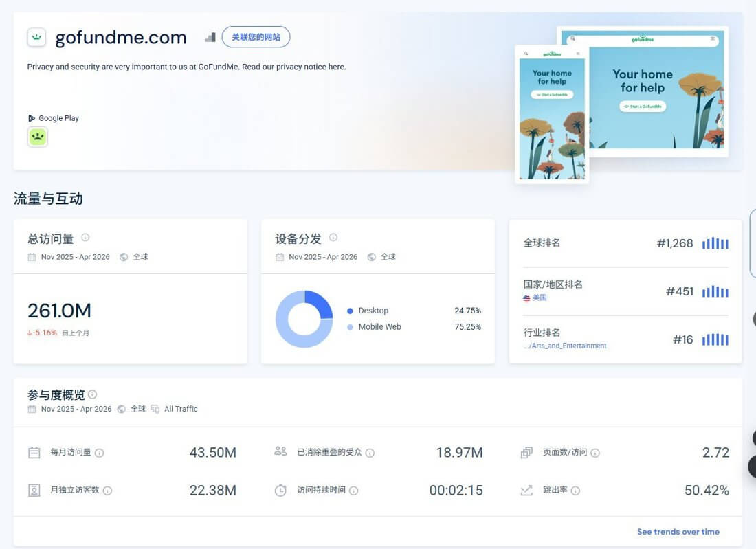
Task: Click globe icon in 参与度概览 header
Action: tap(122, 410)
